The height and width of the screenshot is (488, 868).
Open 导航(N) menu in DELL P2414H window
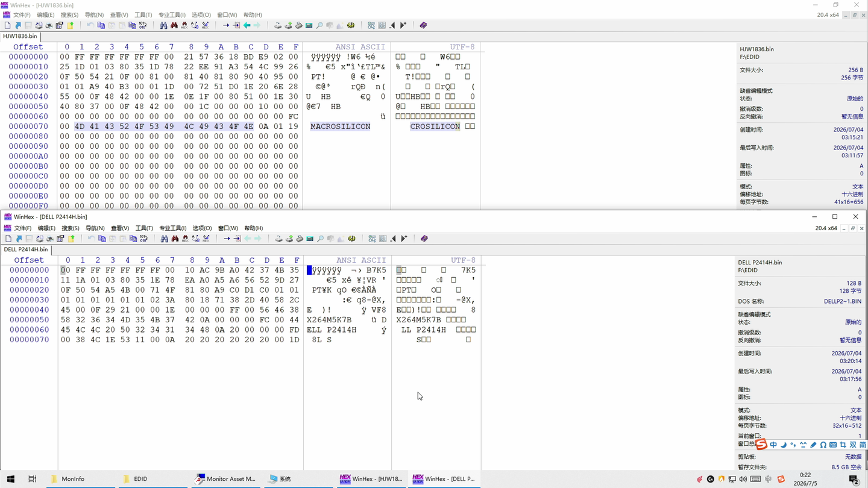coord(95,228)
